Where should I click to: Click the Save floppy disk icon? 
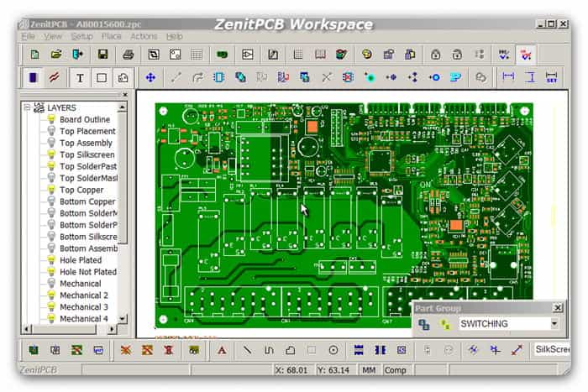click(102, 55)
